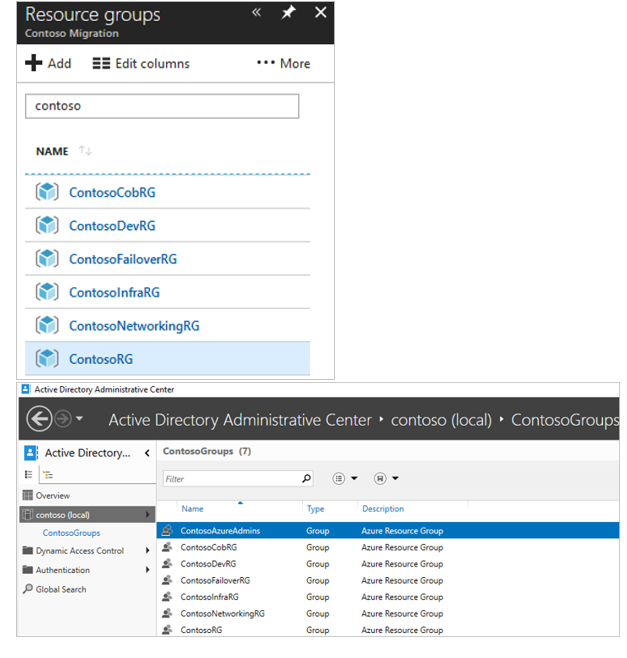Viewport: 627px width, 658px height.
Task: Click the cube icon beside ContosoNetworkingRG
Action: 47,325
